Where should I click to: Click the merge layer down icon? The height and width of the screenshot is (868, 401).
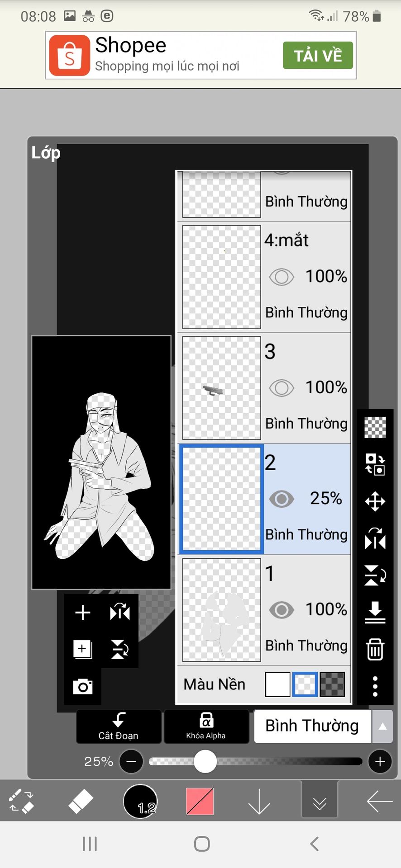[375, 612]
